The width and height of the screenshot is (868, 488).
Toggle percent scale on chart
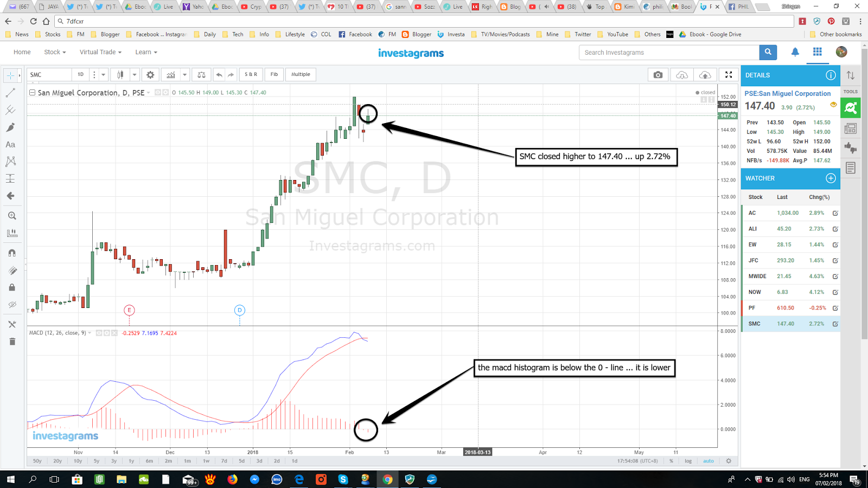click(x=671, y=461)
